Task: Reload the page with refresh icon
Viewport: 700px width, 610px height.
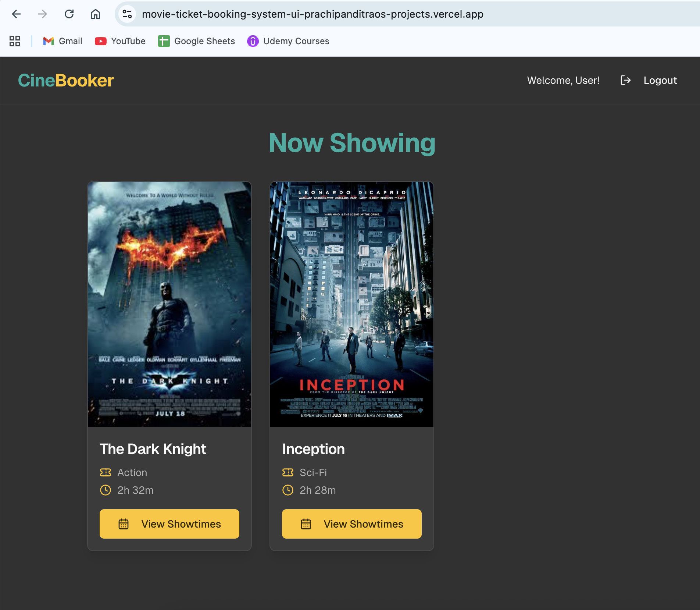Action: tap(69, 14)
